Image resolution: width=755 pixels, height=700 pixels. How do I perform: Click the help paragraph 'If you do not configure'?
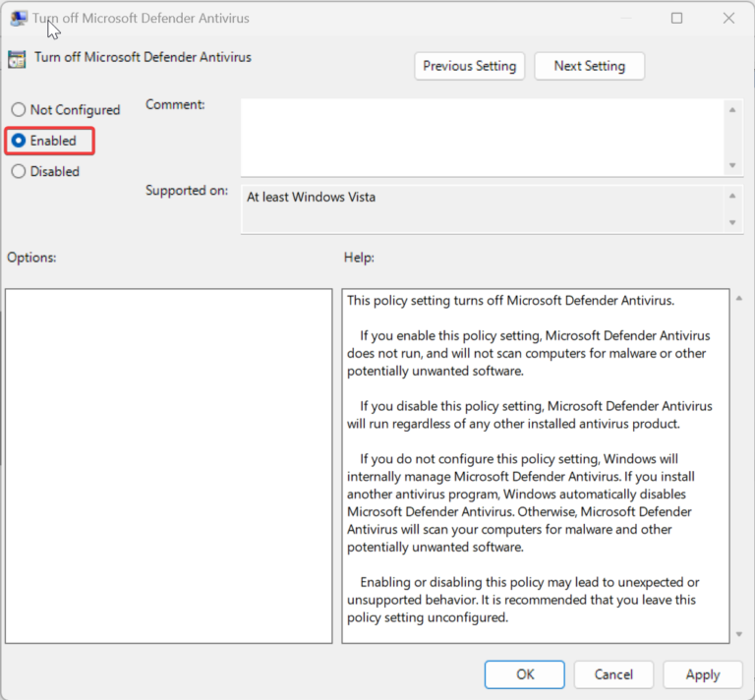point(520,502)
